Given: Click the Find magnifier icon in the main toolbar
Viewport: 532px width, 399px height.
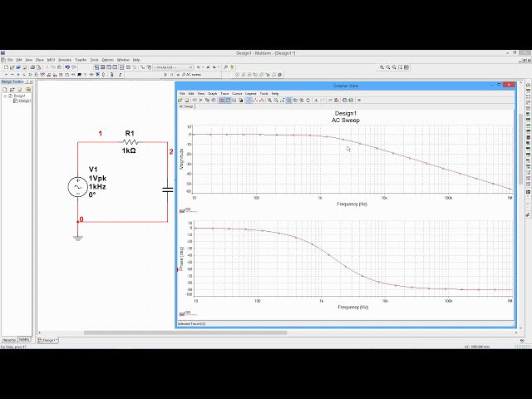Looking at the screenshot, I should (x=225, y=67).
